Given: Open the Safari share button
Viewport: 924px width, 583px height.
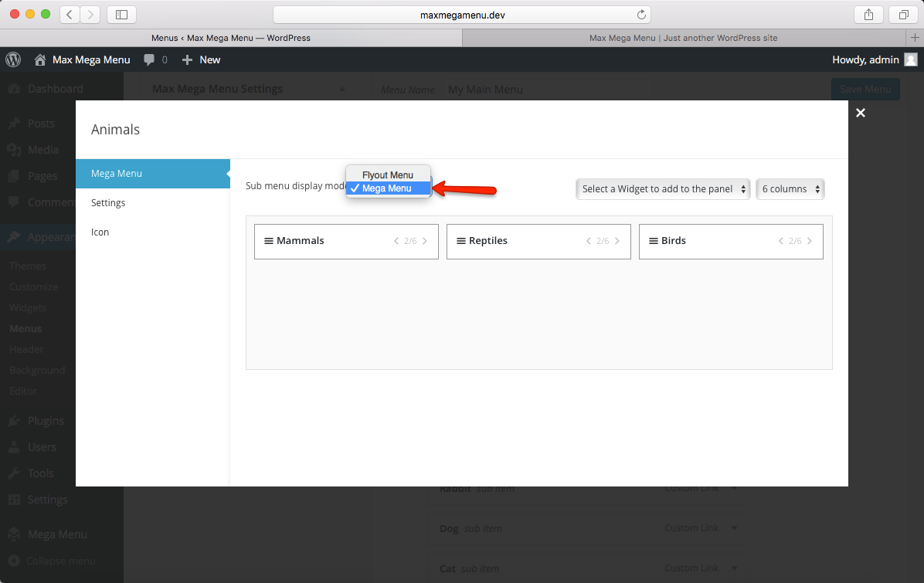Looking at the screenshot, I should 868,15.
